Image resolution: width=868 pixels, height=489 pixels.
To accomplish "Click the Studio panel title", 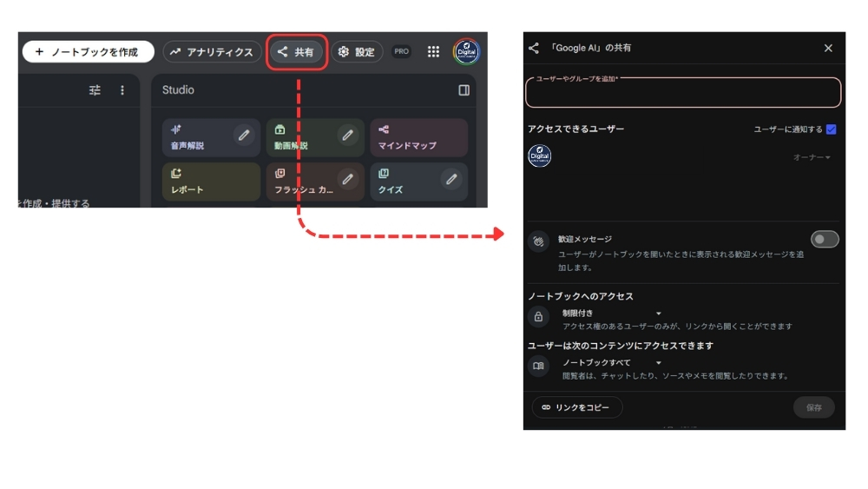I will pos(178,89).
